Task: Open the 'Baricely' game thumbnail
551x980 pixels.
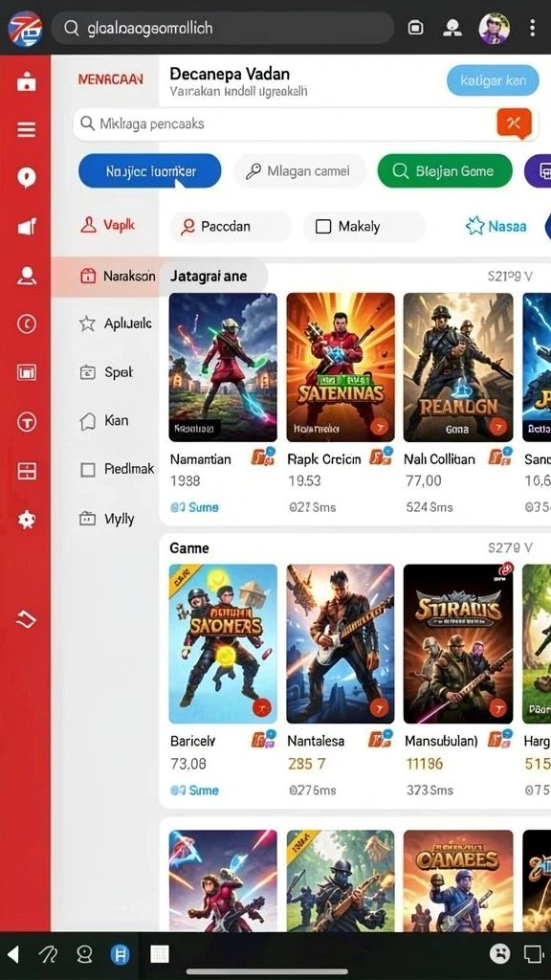Action: (x=223, y=644)
